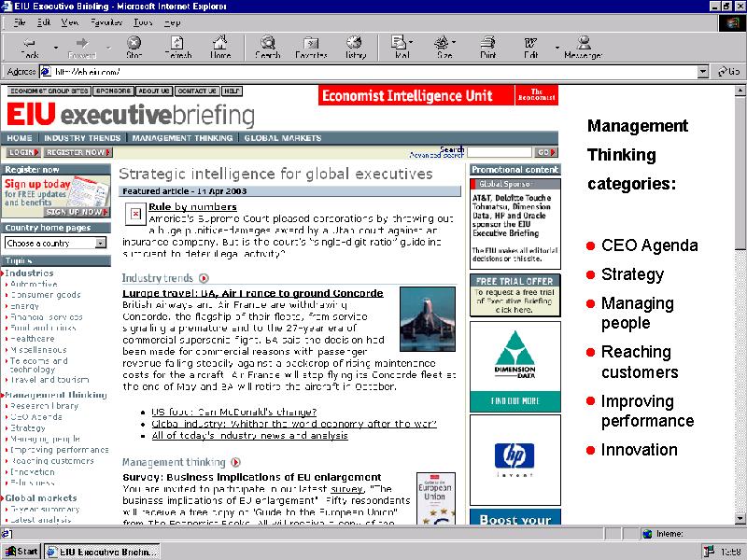The image size is (747, 560).
Task: Open the View menu
Action: pos(69,22)
